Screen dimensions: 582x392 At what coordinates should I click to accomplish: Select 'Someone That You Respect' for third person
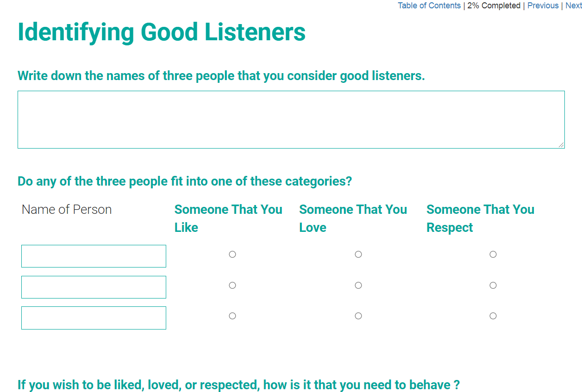493,316
